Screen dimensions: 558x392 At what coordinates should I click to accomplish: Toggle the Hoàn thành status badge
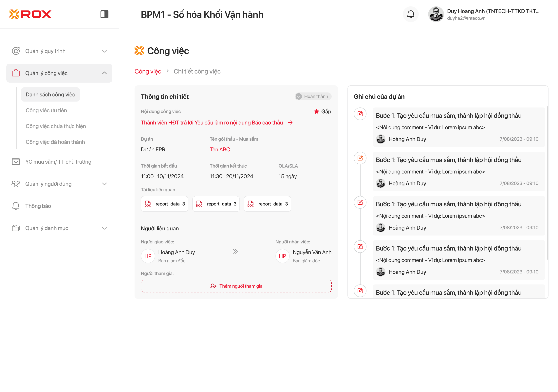coord(313,96)
